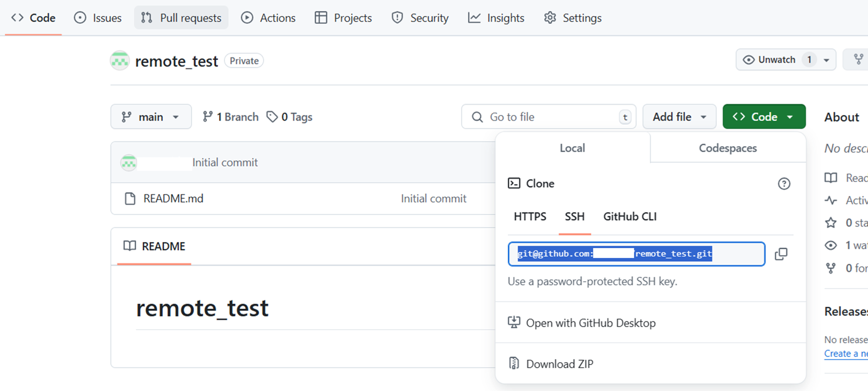Click the Download ZIP icon
The image size is (868, 391).
coord(514,363)
